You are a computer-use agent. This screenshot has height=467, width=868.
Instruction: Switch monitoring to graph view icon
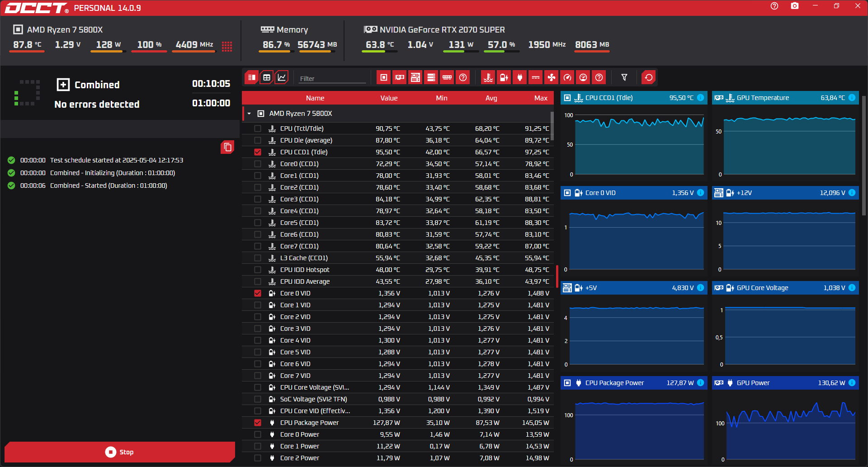pos(281,77)
